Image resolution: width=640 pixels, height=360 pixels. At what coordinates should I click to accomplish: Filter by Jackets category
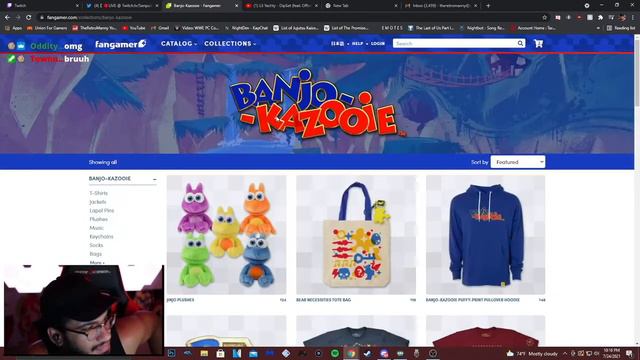[98, 202]
